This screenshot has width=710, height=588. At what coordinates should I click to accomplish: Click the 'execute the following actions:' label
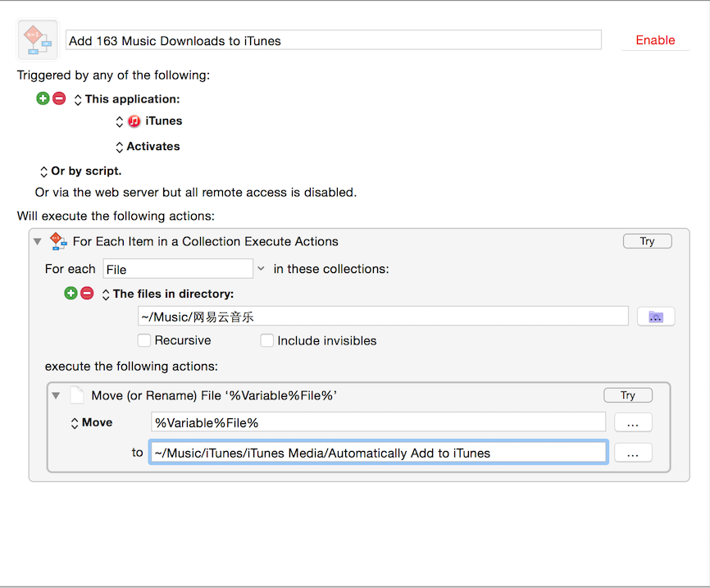pyautogui.click(x=131, y=366)
